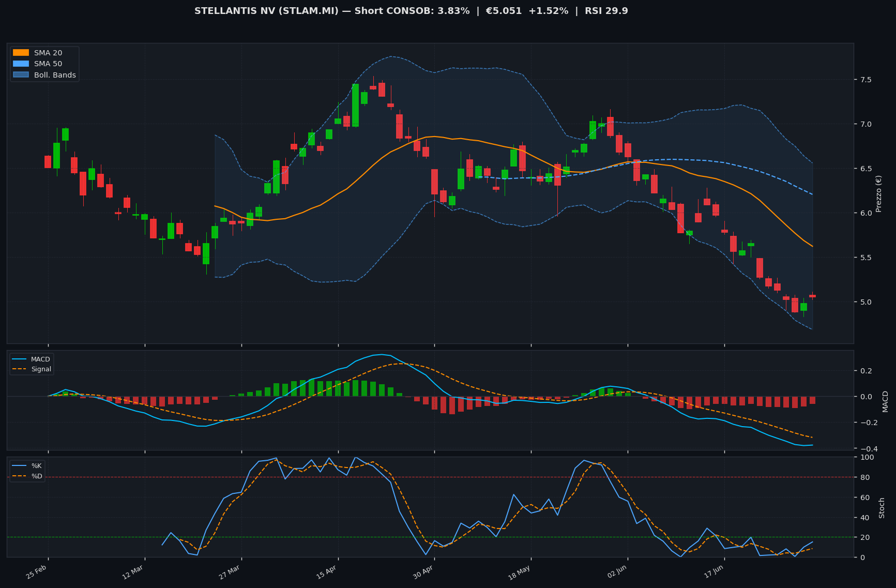This screenshot has width=896, height=588.
Task: Click the MACD legend entry
Action: pyautogui.click(x=32, y=359)
